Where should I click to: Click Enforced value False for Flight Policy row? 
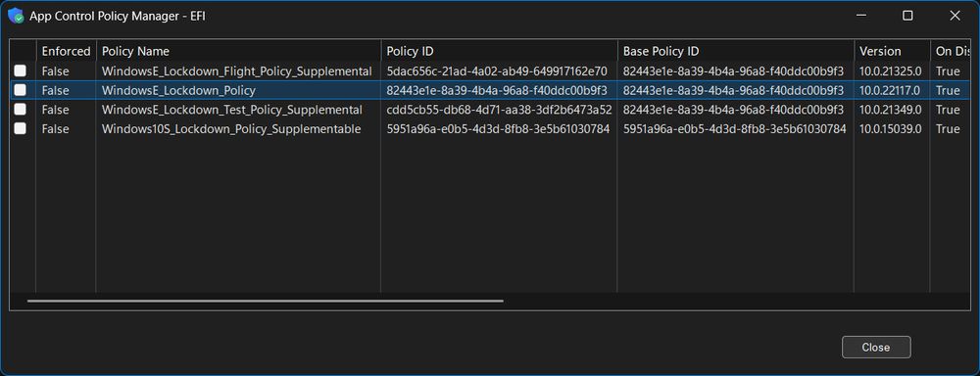point(56,71)
